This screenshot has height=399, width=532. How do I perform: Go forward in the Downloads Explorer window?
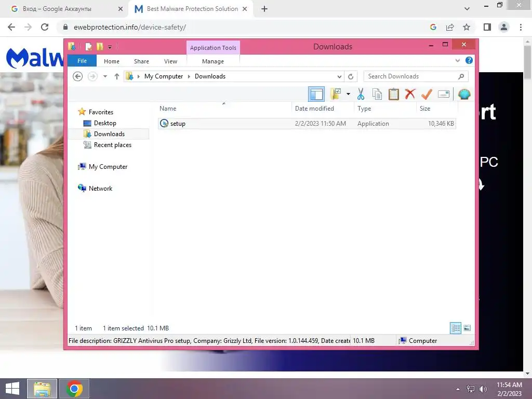point(92,76)
